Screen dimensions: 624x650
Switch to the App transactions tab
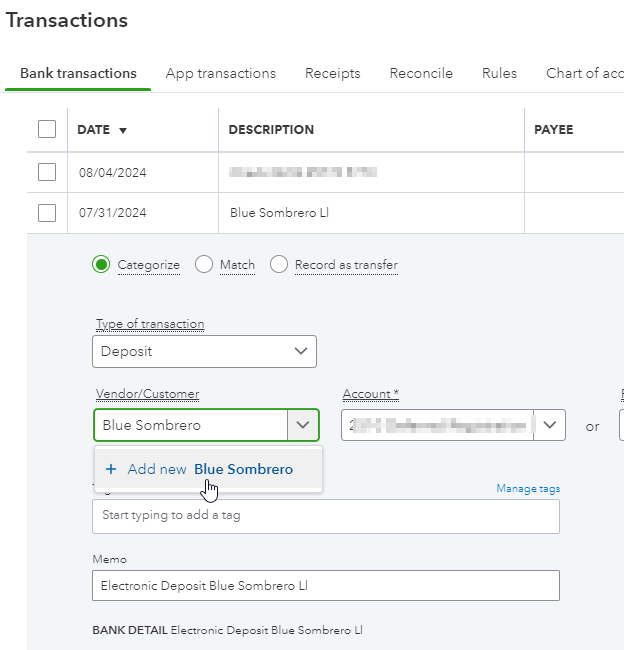click(x=220, y=73)
